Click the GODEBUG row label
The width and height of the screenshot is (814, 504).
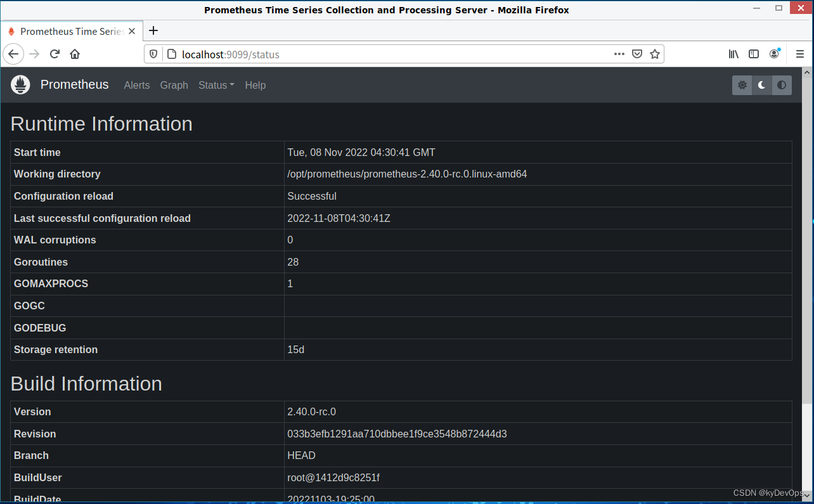point(40,328)
